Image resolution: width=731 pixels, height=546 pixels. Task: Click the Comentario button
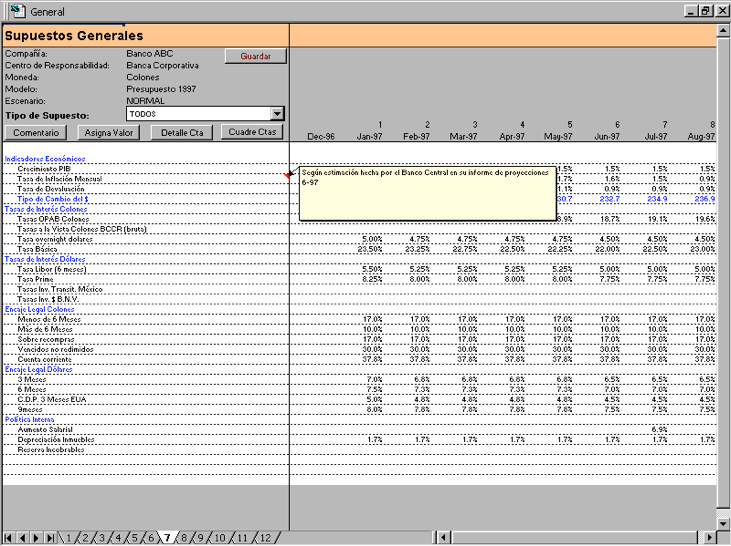click(36, 132)
